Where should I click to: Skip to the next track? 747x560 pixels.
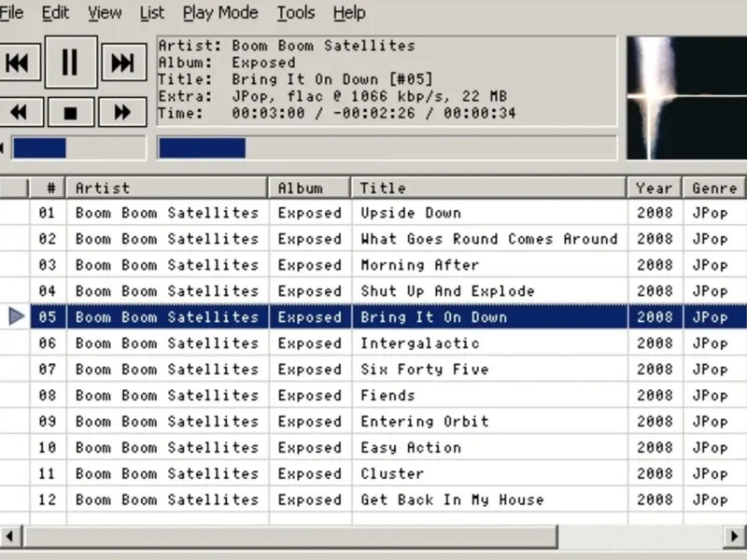point(123,63)
